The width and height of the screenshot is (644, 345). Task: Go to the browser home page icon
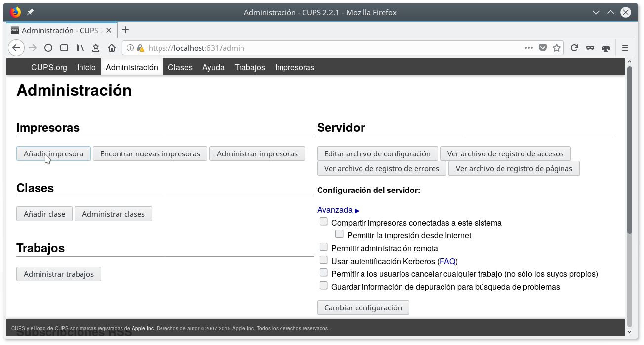(x=112, y=48)
